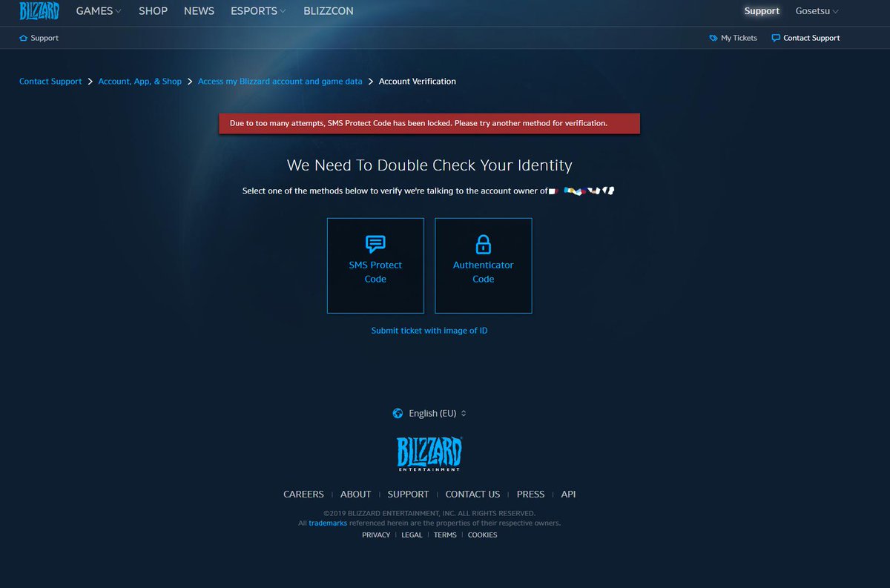The image size is (890, 588).
Task: Select the SMS Protect Code verification method
Action: point(375,265)
